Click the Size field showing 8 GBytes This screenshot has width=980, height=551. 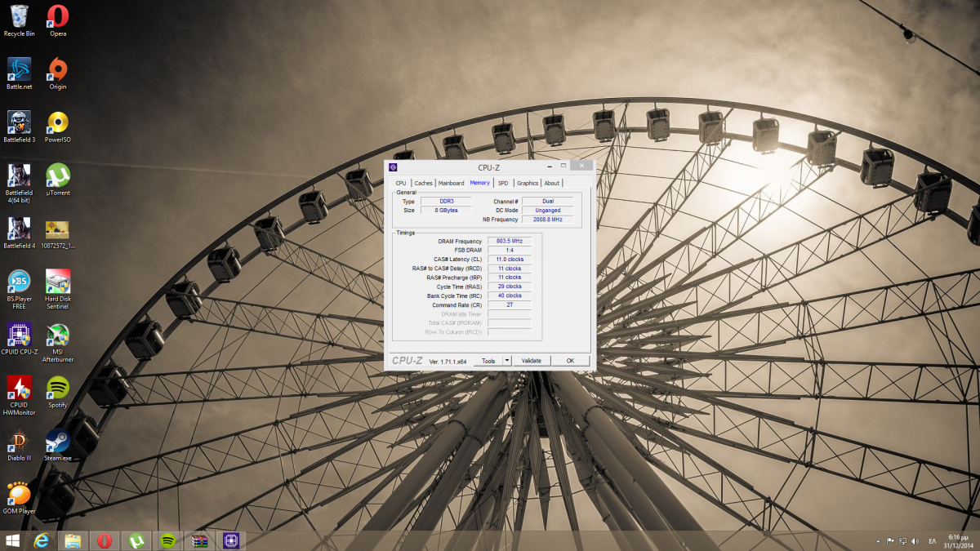pyautogui.click(x=446, y=210)
